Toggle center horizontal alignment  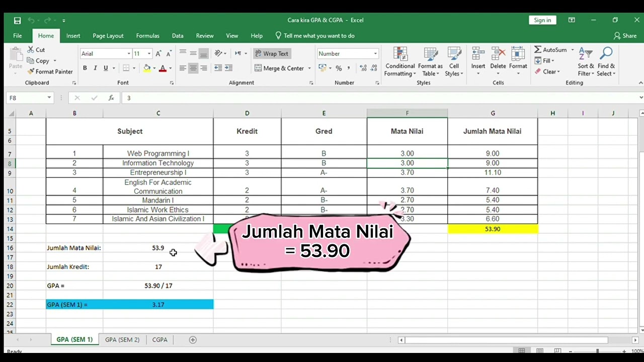193,68
